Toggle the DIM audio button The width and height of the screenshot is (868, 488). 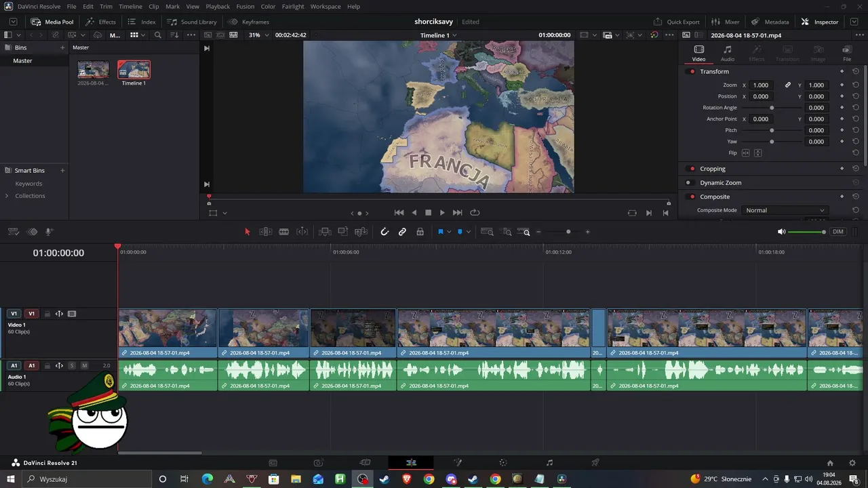838,232
